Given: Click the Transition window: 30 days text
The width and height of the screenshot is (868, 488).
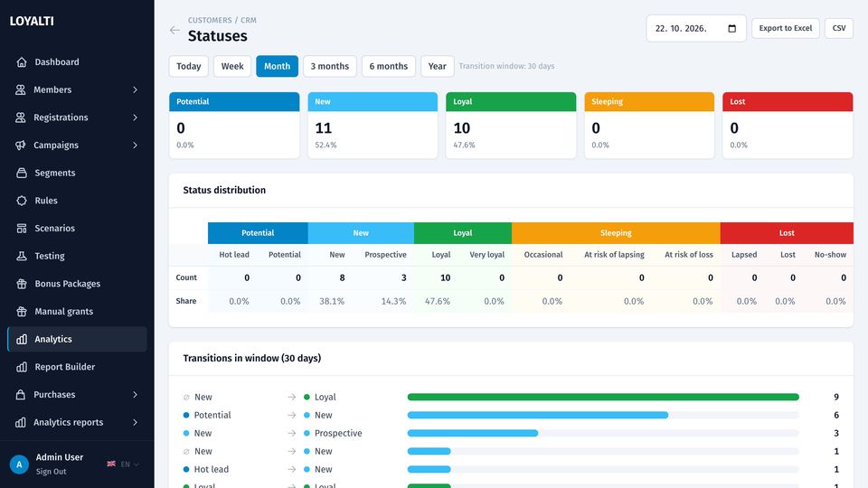Looking at the screenshot, I should coord(506,66).
